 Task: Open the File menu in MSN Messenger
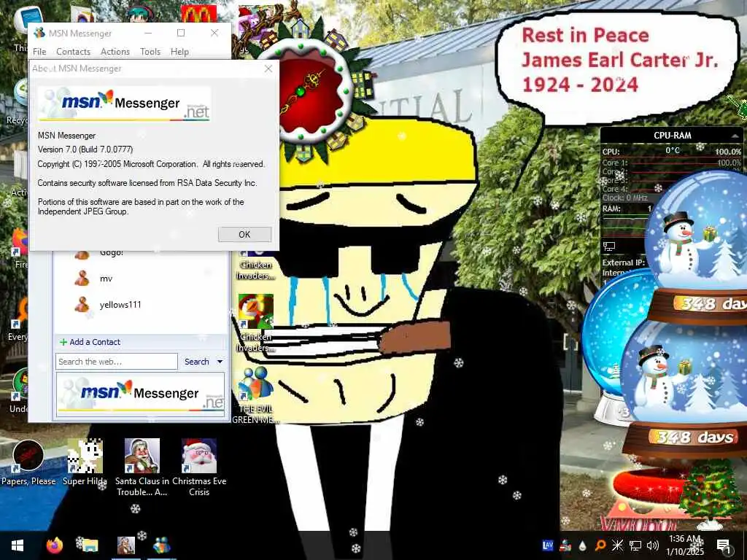pyautogui.click(x=39, y=52)
